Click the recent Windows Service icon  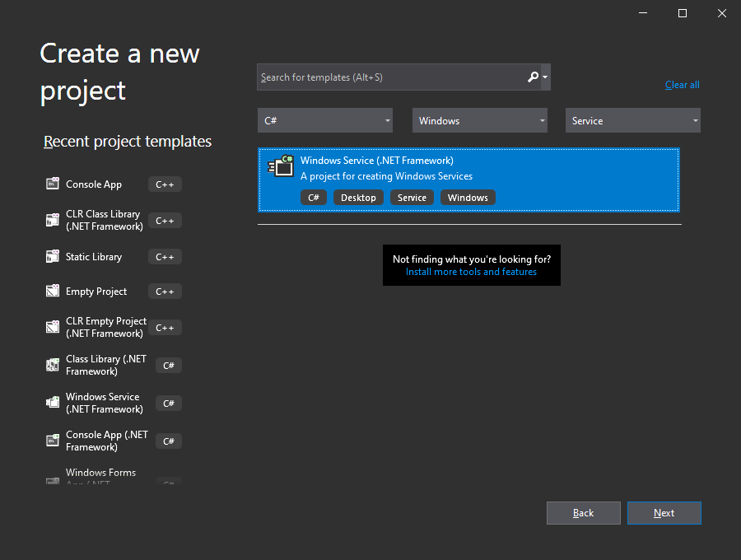[53, 402]
